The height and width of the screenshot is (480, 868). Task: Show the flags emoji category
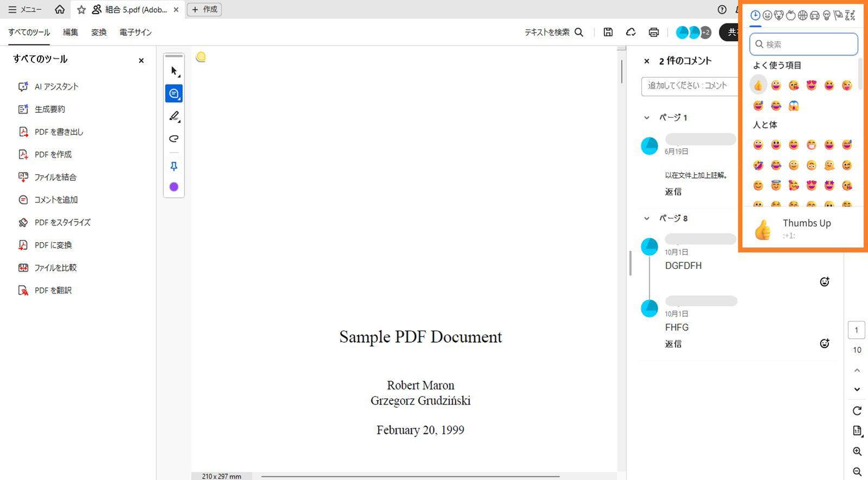pyautogui.click(x=838, y=15)
